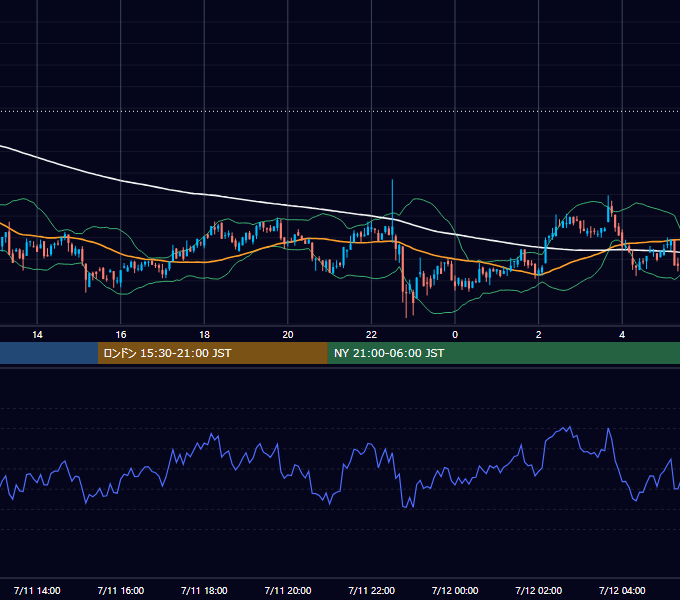Click the 7/11 18:00 time label
The width and height of the screenshot is (680, 600).
[x=204, y=590]
